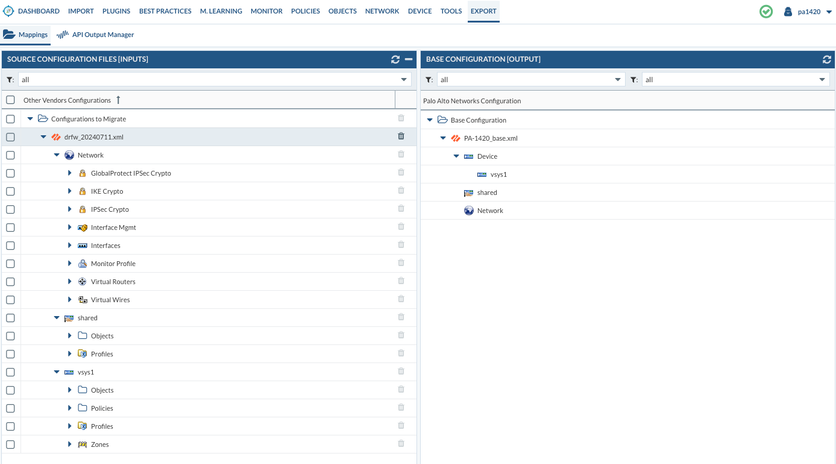Click the sort arrow beside Other Vendors Configurations
Screen dimensions: 836x464
[x=118, y=100]
